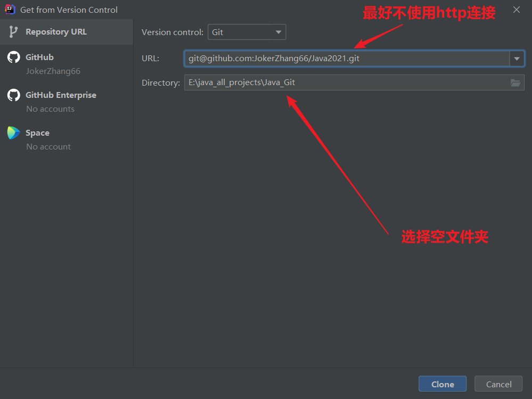Click the Repository URL branch icon
The width and height of the screenshot is (532, 399).
(13, 32)
